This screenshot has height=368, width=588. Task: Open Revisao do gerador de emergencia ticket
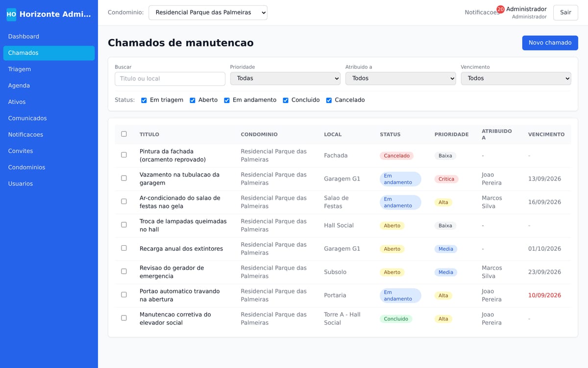[171, 272]
